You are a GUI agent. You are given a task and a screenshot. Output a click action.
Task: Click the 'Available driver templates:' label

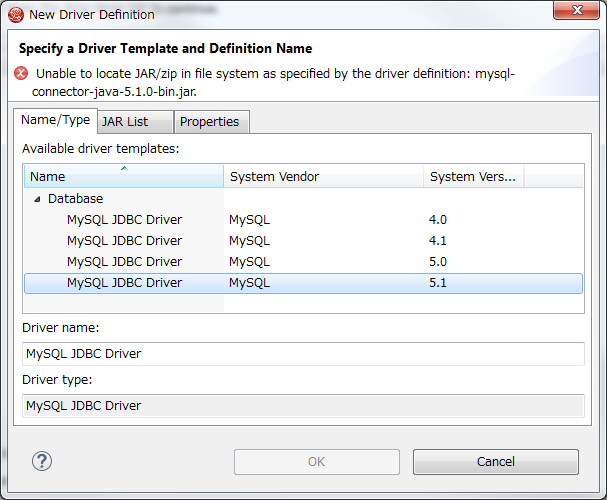click(101, 149)
